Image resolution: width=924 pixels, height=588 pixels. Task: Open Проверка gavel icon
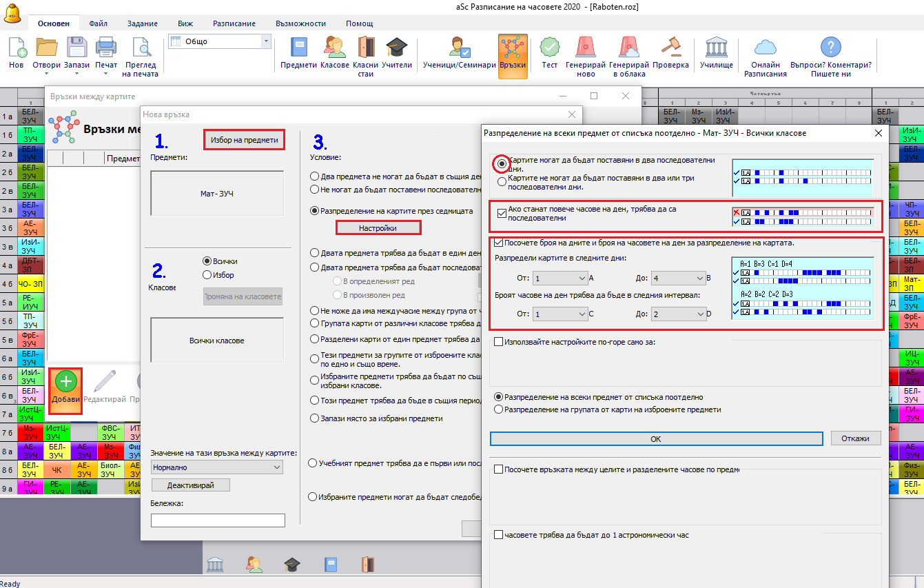pos(670,48)
